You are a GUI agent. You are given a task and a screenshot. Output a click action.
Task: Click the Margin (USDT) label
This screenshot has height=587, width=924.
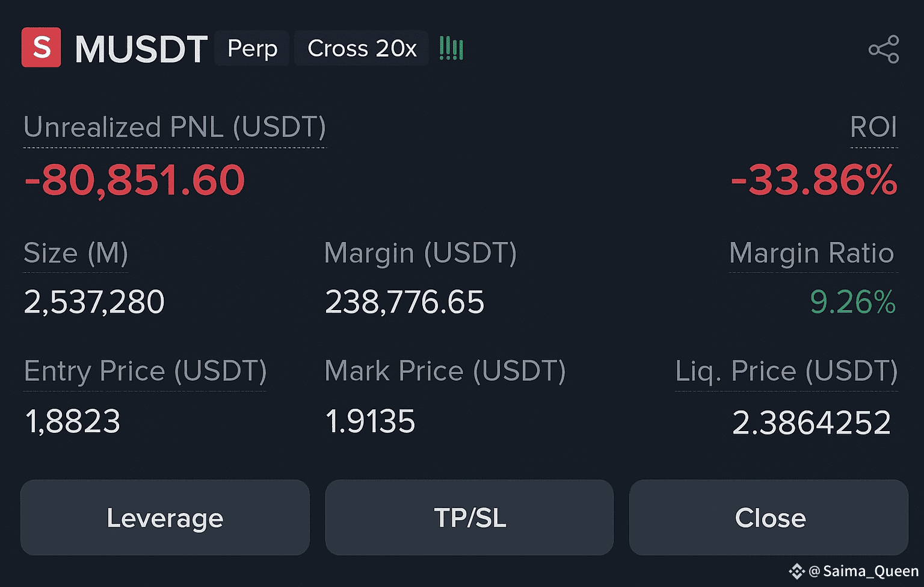tap(420, 253)
